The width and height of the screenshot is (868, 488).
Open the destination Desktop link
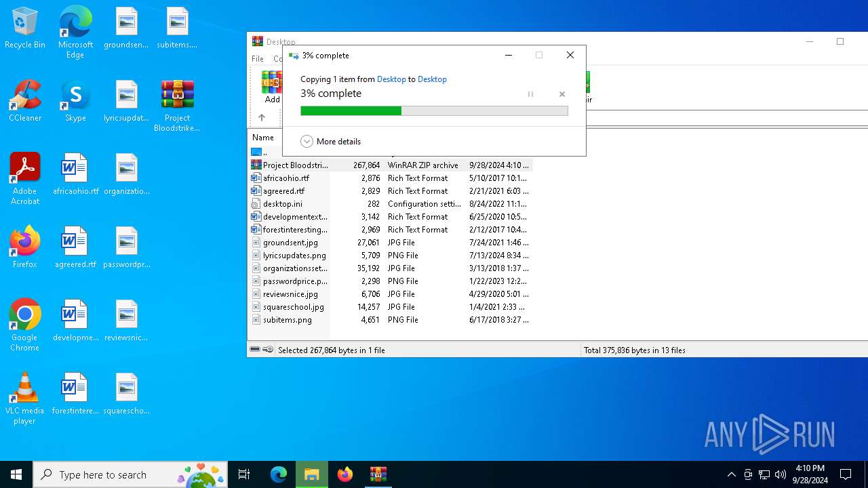click(432, 79)
